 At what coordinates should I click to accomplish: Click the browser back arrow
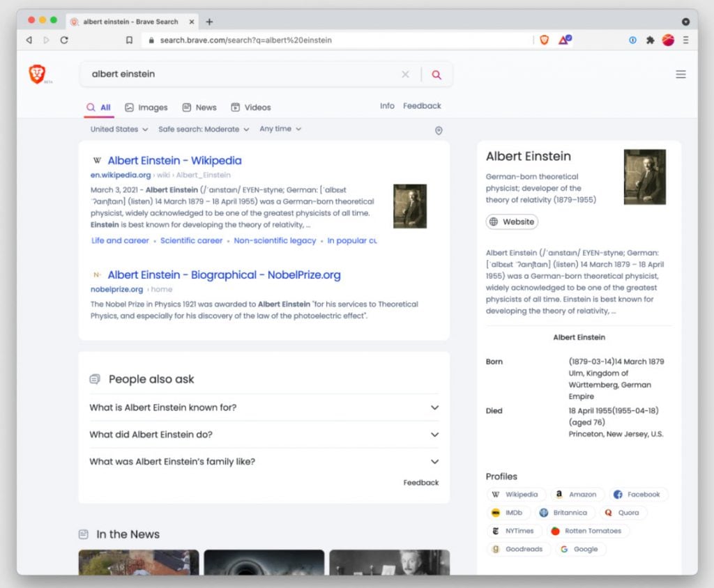(29, 40)
